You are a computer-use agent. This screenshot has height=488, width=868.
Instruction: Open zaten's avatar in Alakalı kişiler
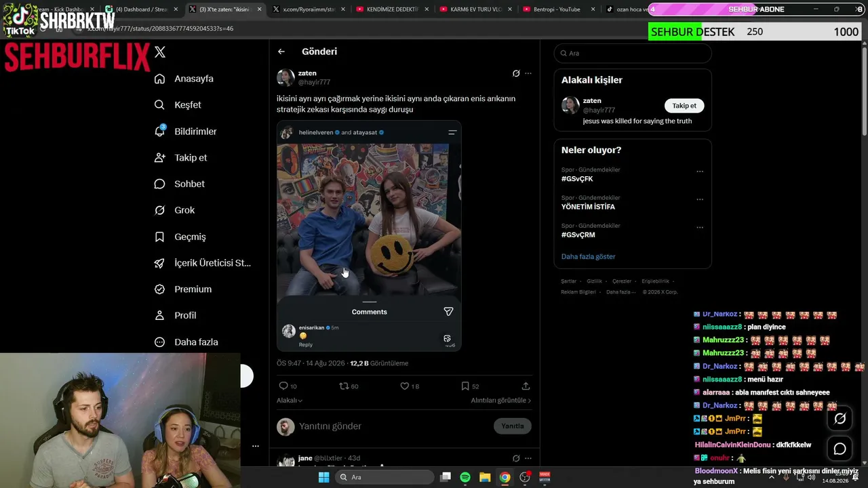tap(570, 105)
